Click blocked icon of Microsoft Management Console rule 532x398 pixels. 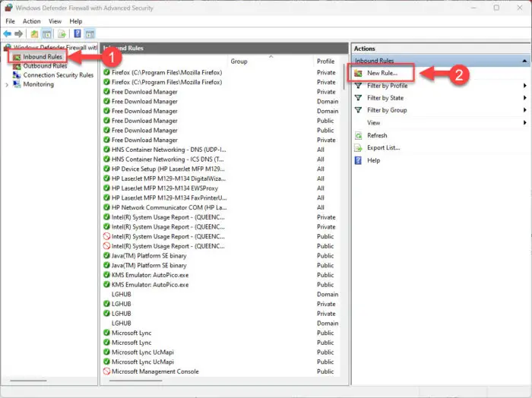(106, 371)
